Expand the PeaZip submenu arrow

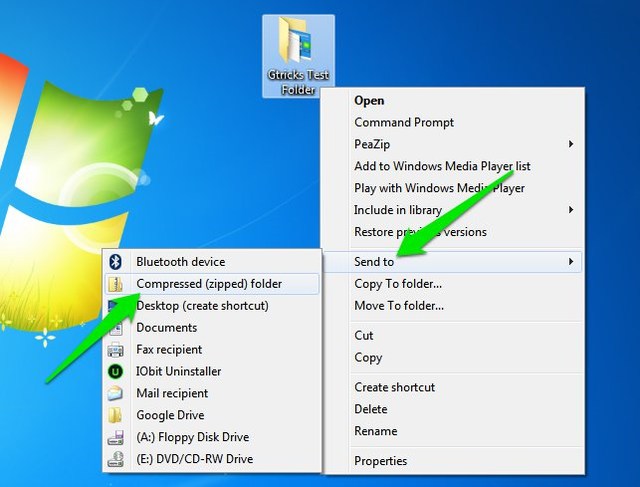tap(571, 144)
